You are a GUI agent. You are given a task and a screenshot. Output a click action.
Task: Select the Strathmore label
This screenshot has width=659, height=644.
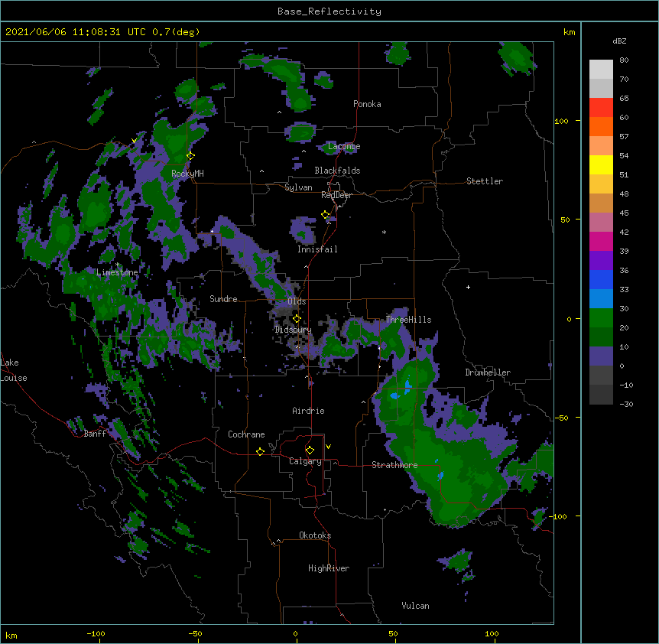(x=394, y=465)
